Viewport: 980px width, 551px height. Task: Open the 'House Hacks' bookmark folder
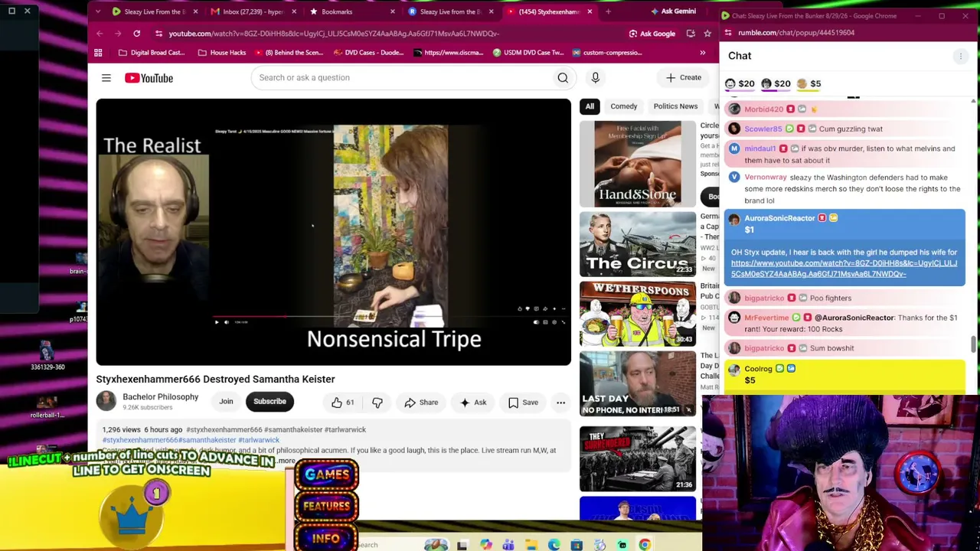(x=222, y=53)
